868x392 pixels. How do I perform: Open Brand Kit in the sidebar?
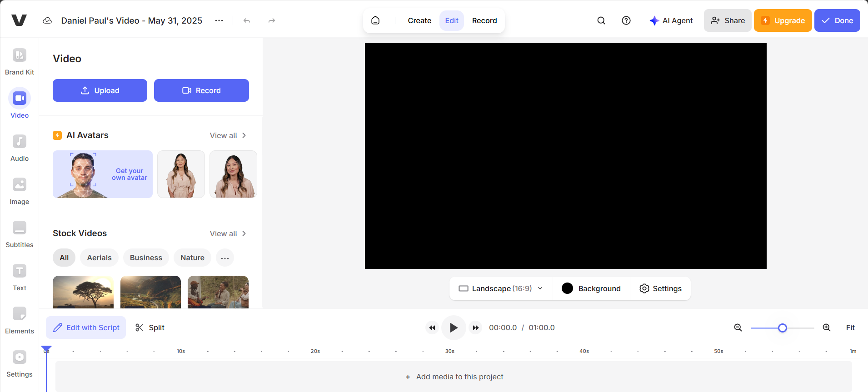tap(20, 62)
